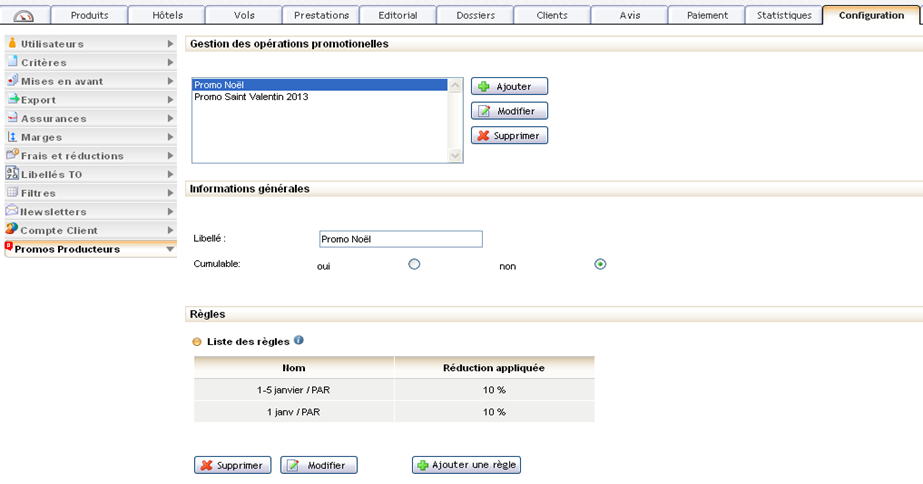The image size is (923, 484).
Task: Open the Hôtels tab
Action: 167,15
